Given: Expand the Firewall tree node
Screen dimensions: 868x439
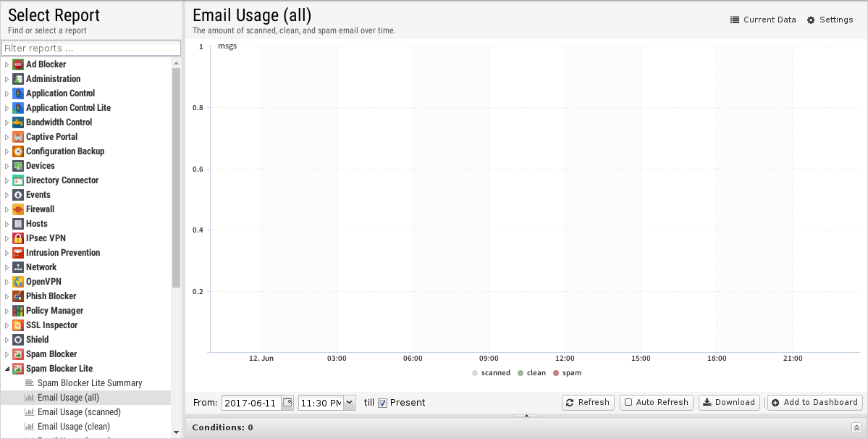Looking at the screenshot, I should pos(7,210).
